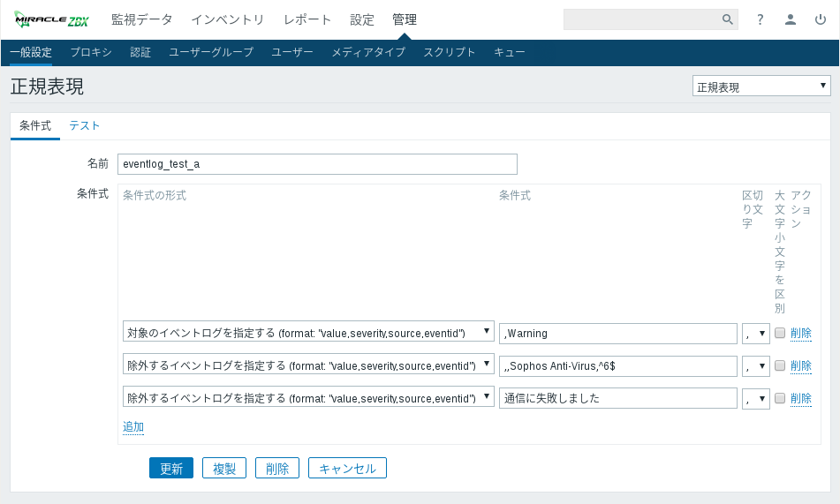Open expression type dropdown for 通信に失敗しました row
Viewport: 840px width, 504px height.
[x=307, y=398]
